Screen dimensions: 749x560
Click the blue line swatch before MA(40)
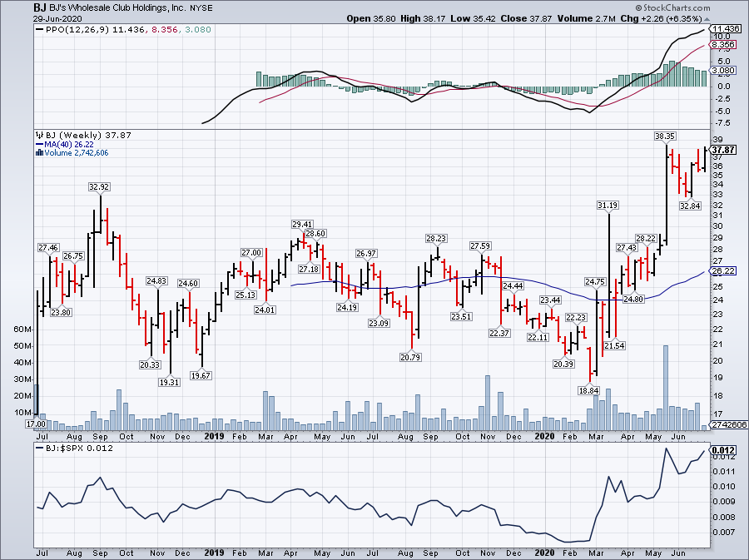coord(40,144)
